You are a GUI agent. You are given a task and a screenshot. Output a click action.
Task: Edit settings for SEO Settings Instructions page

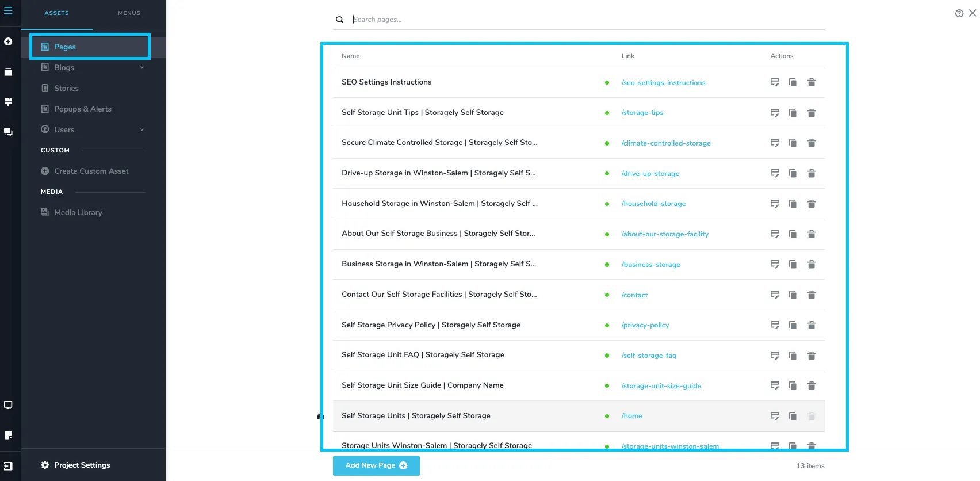[x=775, y=82]
